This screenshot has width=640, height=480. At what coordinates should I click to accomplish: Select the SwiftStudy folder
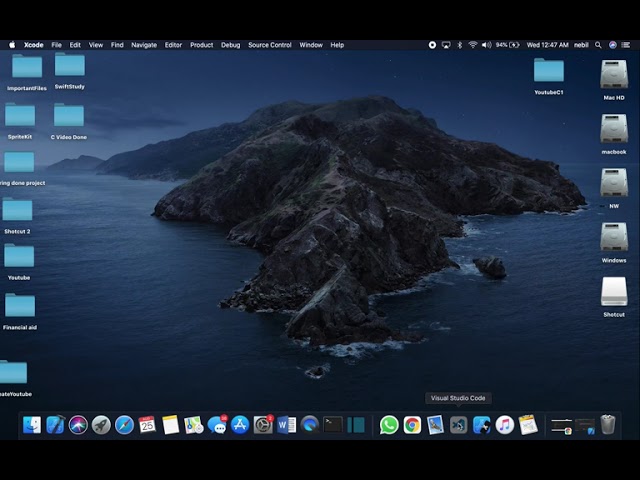pos(70,70)
